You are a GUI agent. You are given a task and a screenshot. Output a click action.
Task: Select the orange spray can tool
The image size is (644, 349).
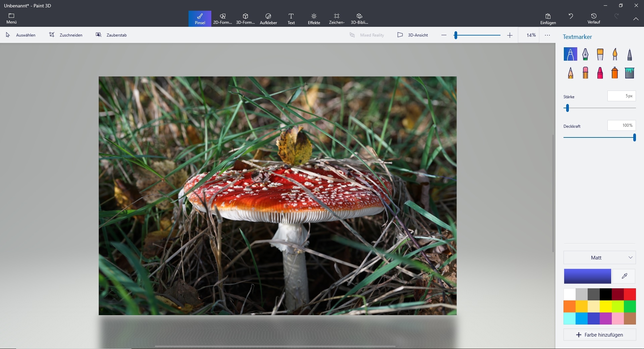point(615,72)
